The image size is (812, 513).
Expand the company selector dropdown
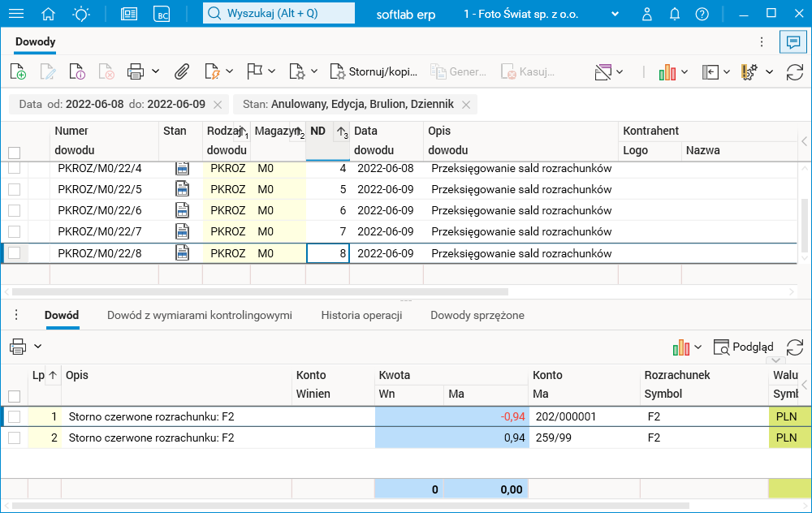(x=615, y=15)
